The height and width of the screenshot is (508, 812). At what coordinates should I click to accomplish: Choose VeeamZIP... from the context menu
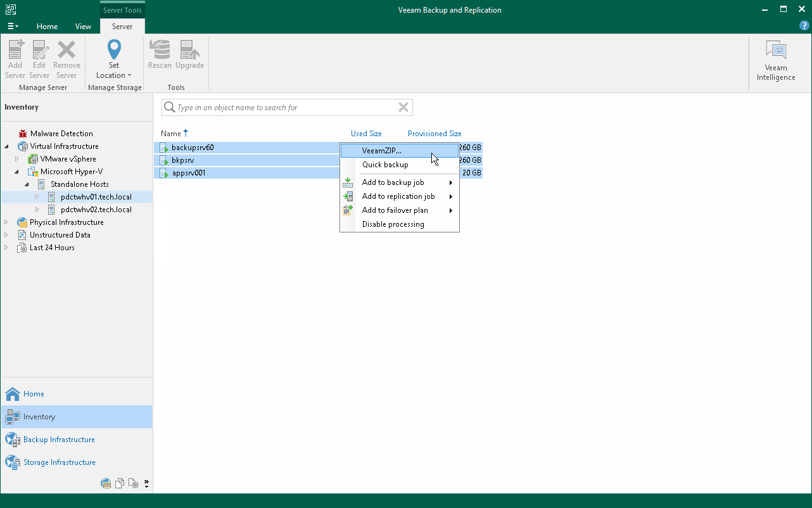coord(400,151)
